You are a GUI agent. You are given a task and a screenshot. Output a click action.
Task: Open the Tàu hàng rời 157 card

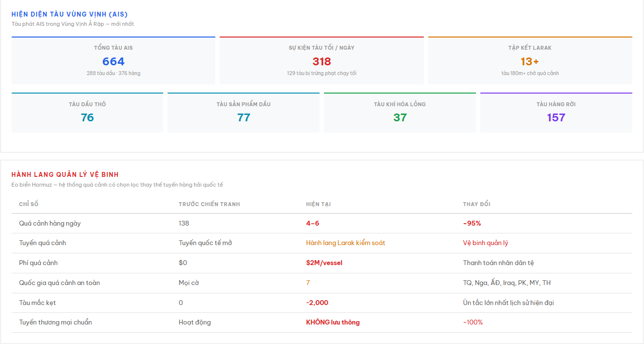click(556, 113)
